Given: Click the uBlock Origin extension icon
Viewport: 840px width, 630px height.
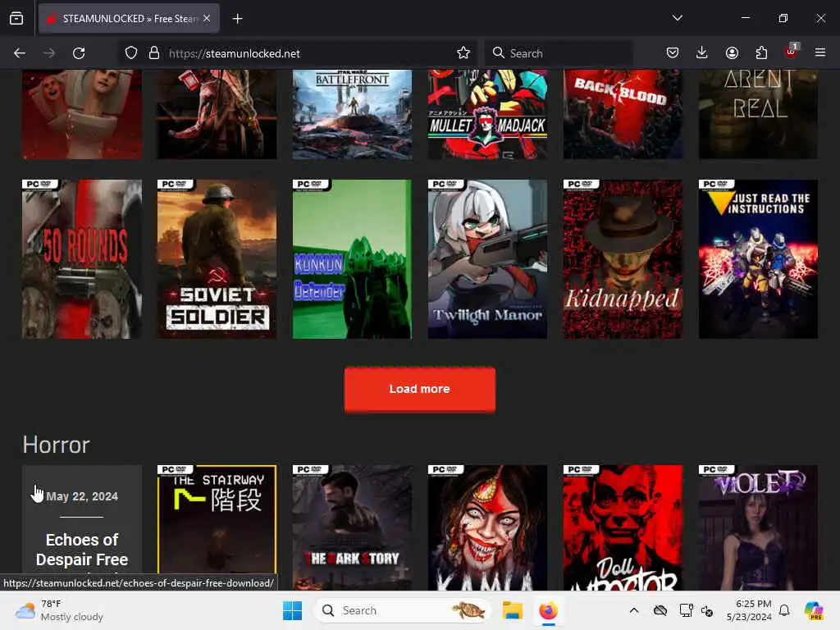Looking at the screenshot, I should (x=791, y=52).
